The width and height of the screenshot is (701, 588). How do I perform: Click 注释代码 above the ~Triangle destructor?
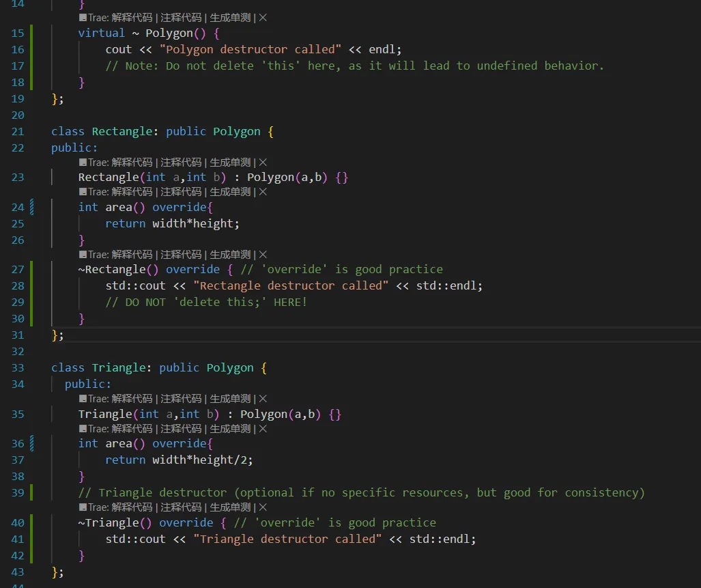[x=181, y=508]
